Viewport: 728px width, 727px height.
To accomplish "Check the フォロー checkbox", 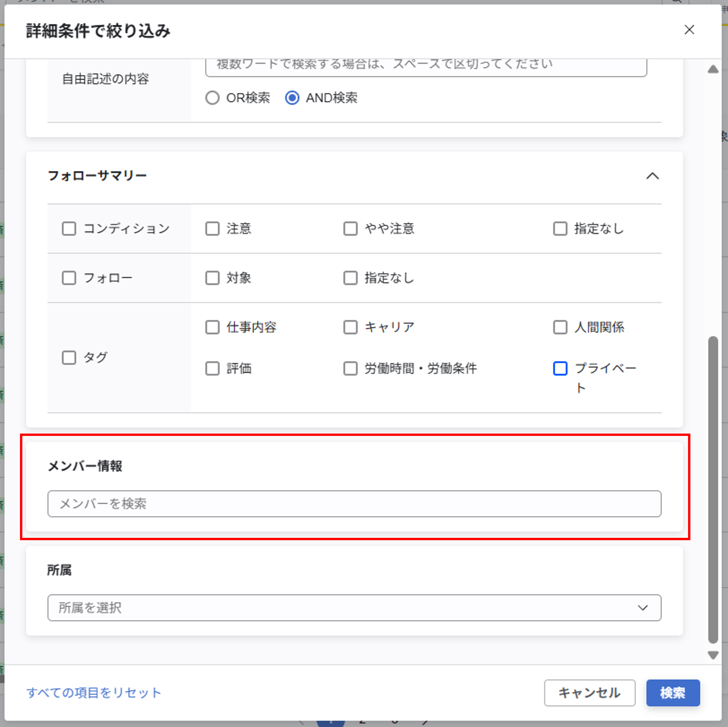I will (x=69, y=278).
